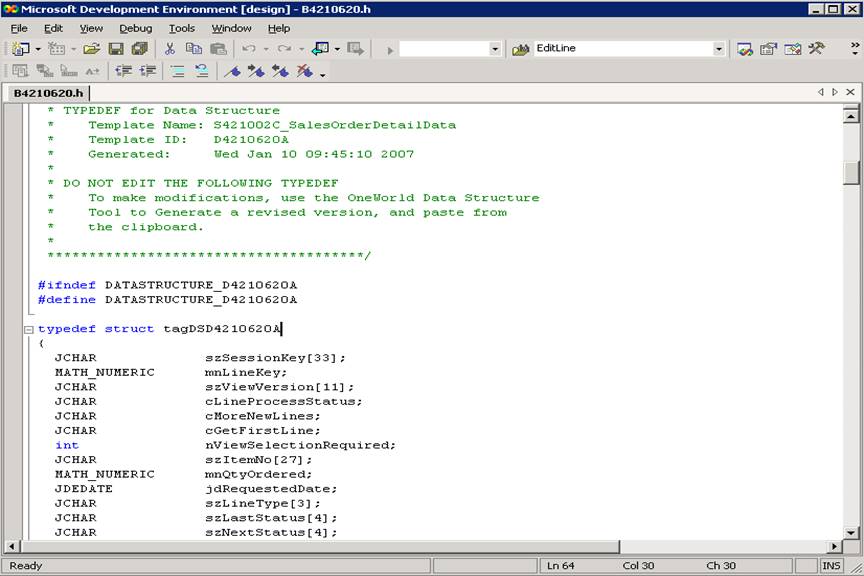
Task: Open the Properties Window toolbar icon
Action: tap(768, 49)
